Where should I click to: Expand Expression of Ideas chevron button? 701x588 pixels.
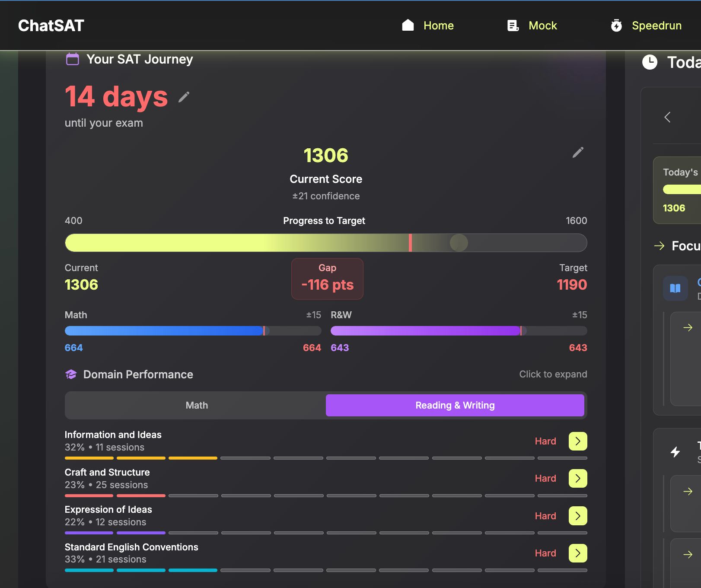(x=577, y=516)
